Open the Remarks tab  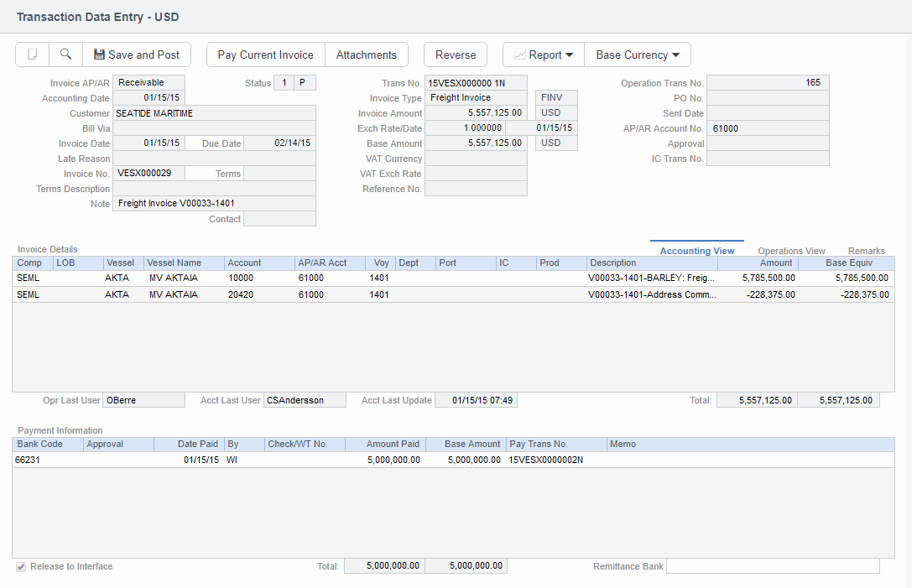coord(866,251)
